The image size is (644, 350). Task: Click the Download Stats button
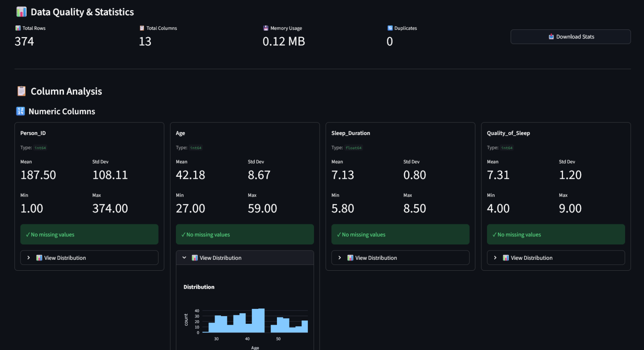[570, 37]
